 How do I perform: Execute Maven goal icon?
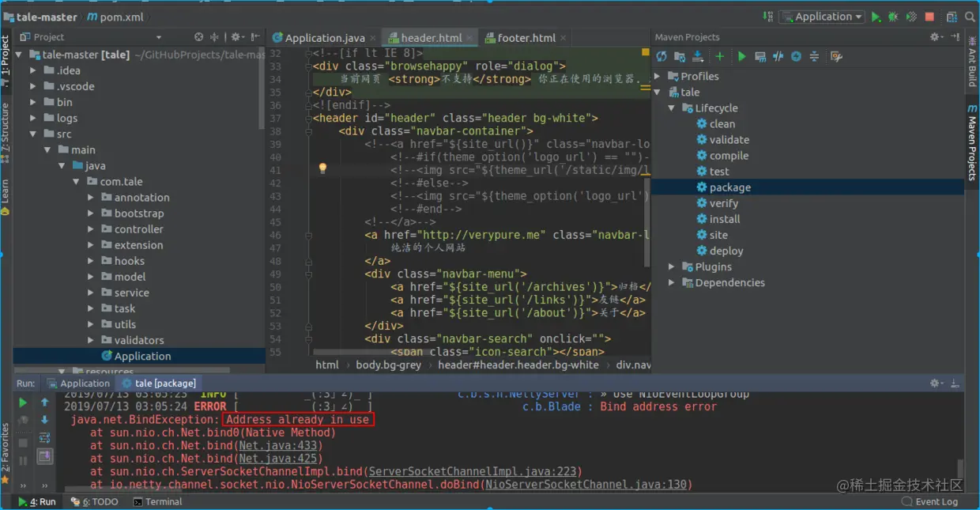click(760, 56)
